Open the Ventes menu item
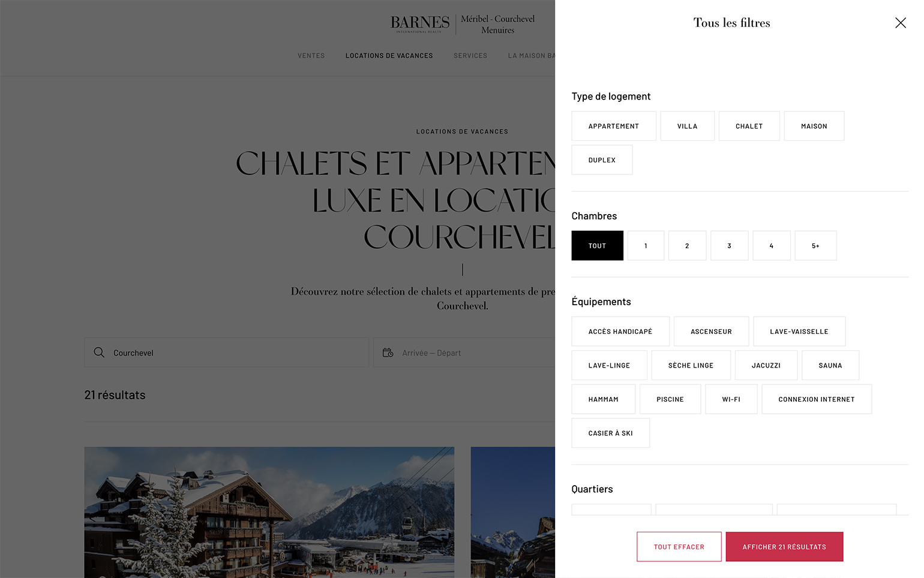924x578 pixels. tap(311, 56)
